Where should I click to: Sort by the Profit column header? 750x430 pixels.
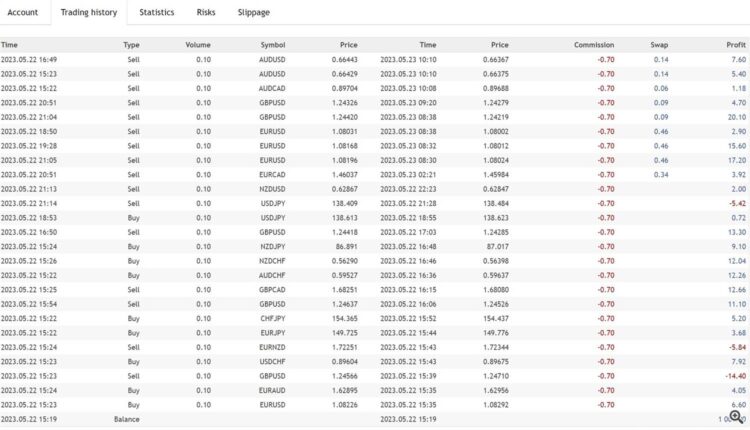735,45
